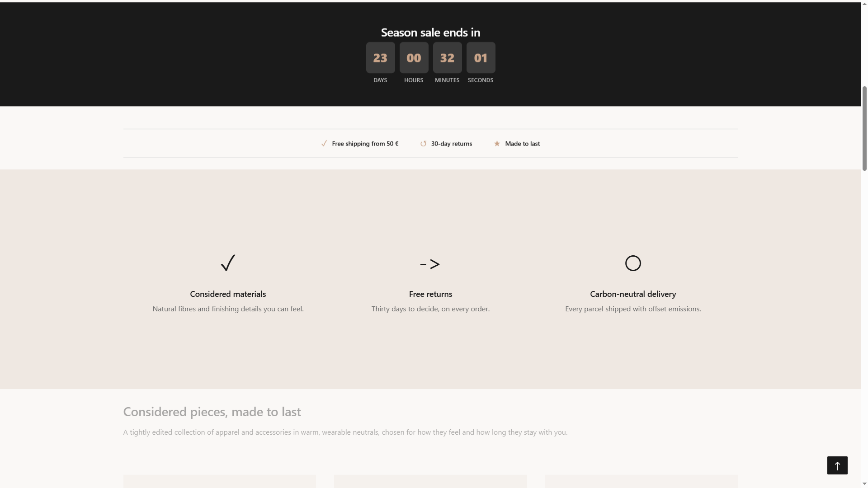The image size is (868, 488).
Task: Click the 'A tightly edited collection' paragraph
Action: click(345, 432)
